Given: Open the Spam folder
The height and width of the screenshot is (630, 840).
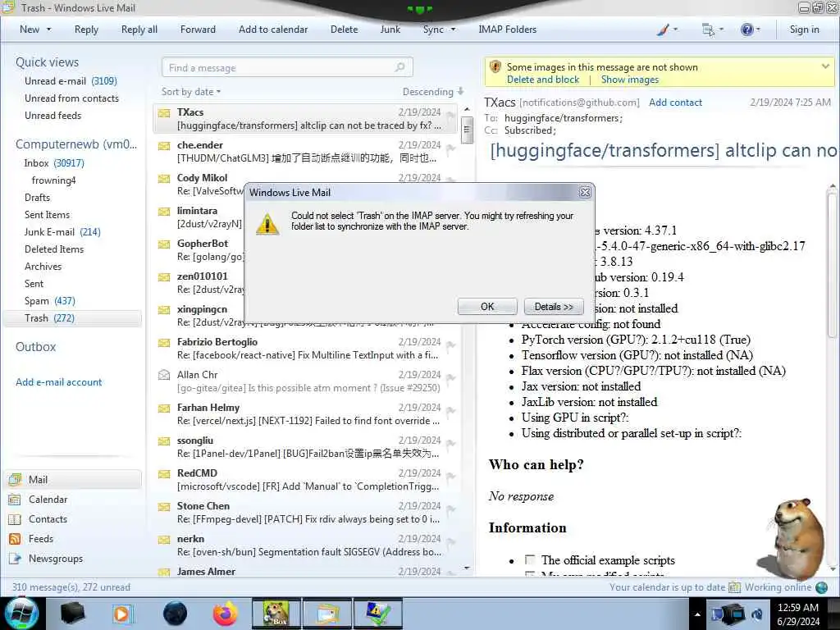Looking at the screenshot, I should (50, 300).
